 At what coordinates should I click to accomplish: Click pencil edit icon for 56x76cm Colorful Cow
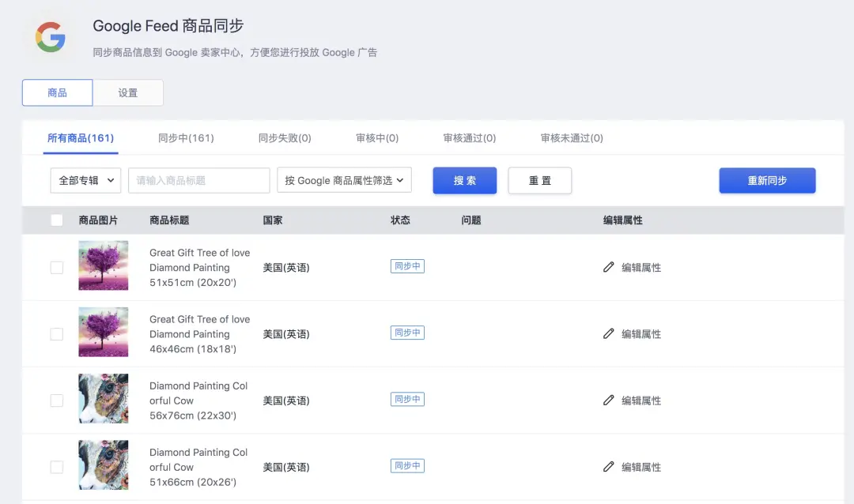[608, 400]
